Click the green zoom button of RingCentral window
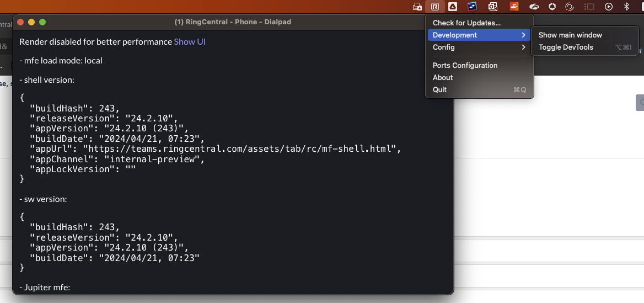644x303 pixels. (x=42, y=22)
